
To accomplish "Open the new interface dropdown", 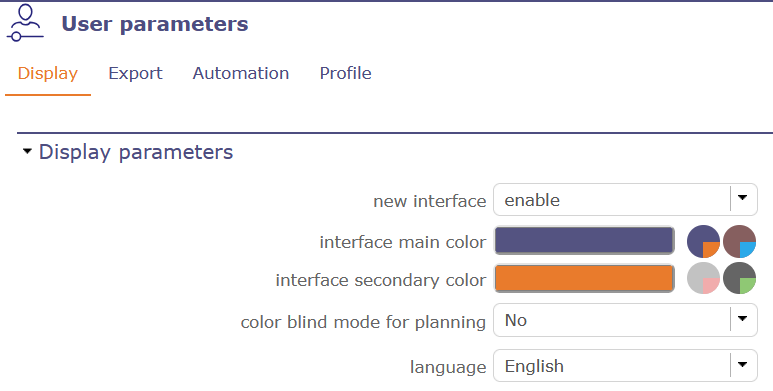I will (625, 200).
